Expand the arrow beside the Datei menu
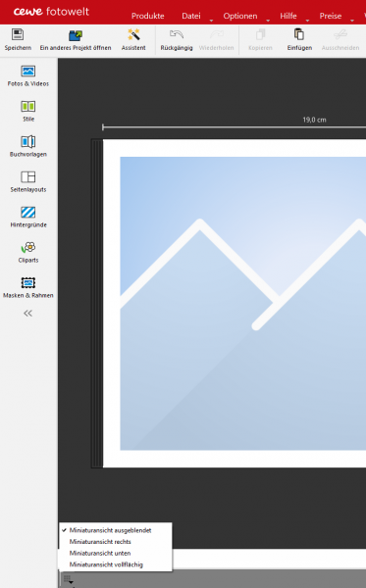Viewport: 366px width, 588px height. [x=211, y=21]
